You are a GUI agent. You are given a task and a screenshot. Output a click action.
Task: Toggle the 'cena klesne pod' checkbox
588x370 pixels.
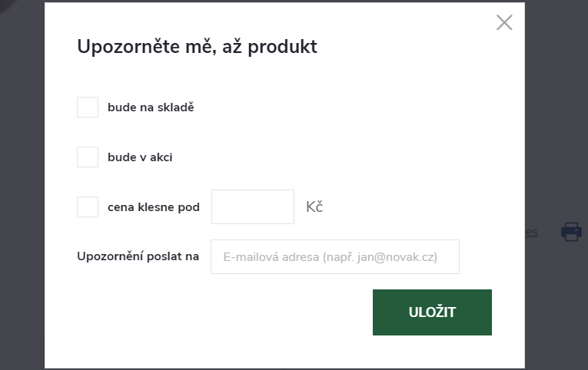click(88, 207)
